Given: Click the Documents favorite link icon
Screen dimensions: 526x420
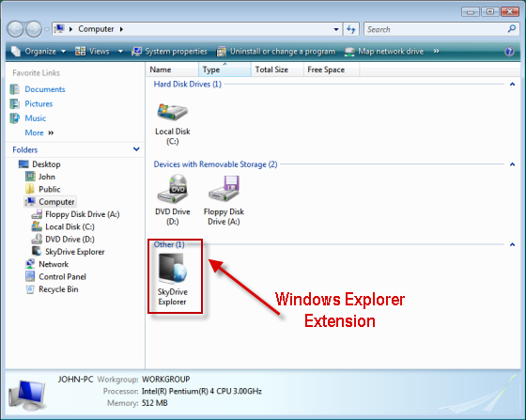Looking at the screenshot, I should click(x=14, y=89).
